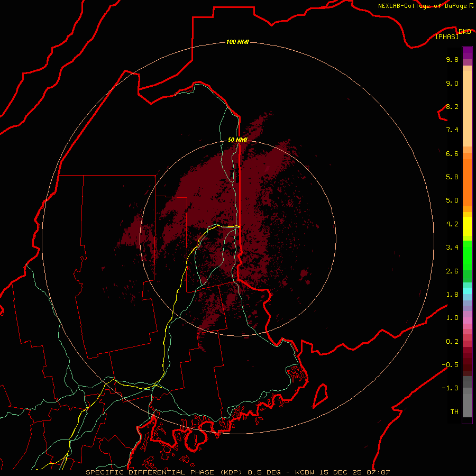This screenshot has height=476, width=476.
Task: Click the 9.0 legend value
Action: coord(452,83)
